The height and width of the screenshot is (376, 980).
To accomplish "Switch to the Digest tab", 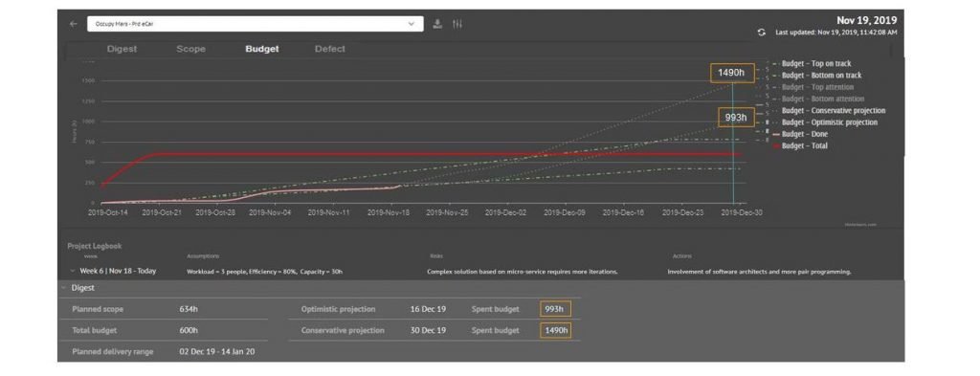I will (122, 49).
